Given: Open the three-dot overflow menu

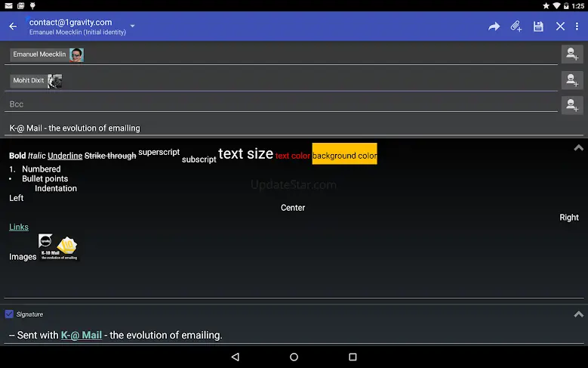Looking at the screenshot, I should coord(577,26).
